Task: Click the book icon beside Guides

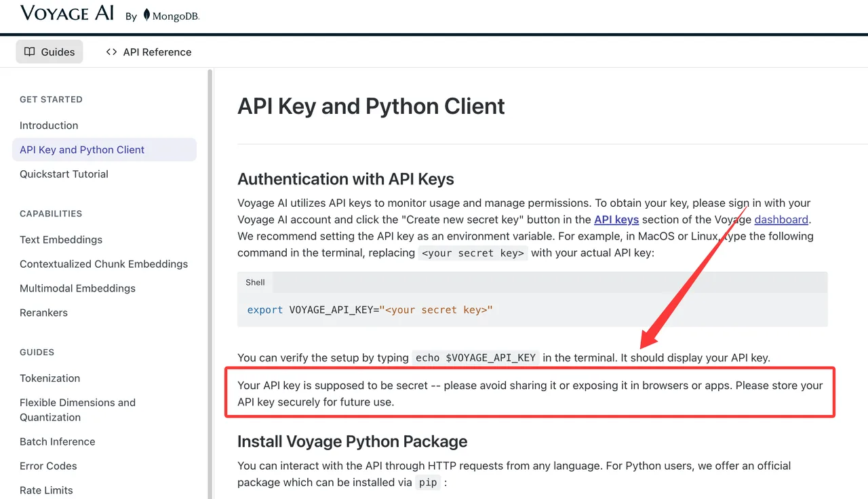Action: coord(29,52)
